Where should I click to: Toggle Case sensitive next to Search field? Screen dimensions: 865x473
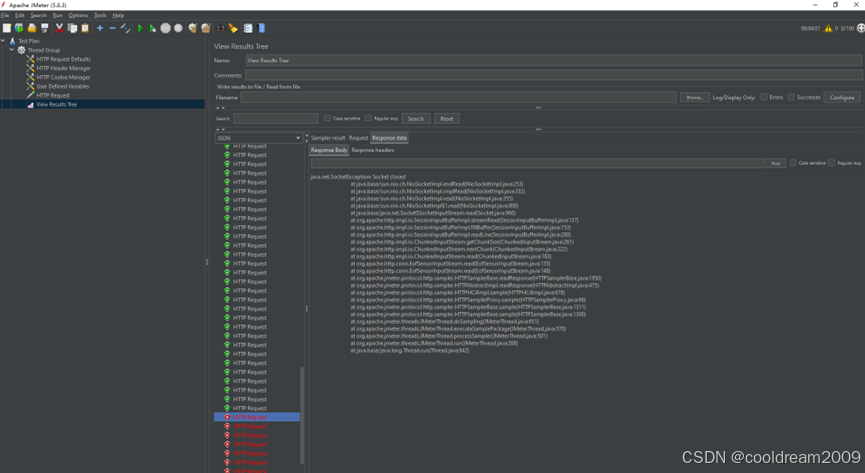pyautogui.click(x=328, y=118)
